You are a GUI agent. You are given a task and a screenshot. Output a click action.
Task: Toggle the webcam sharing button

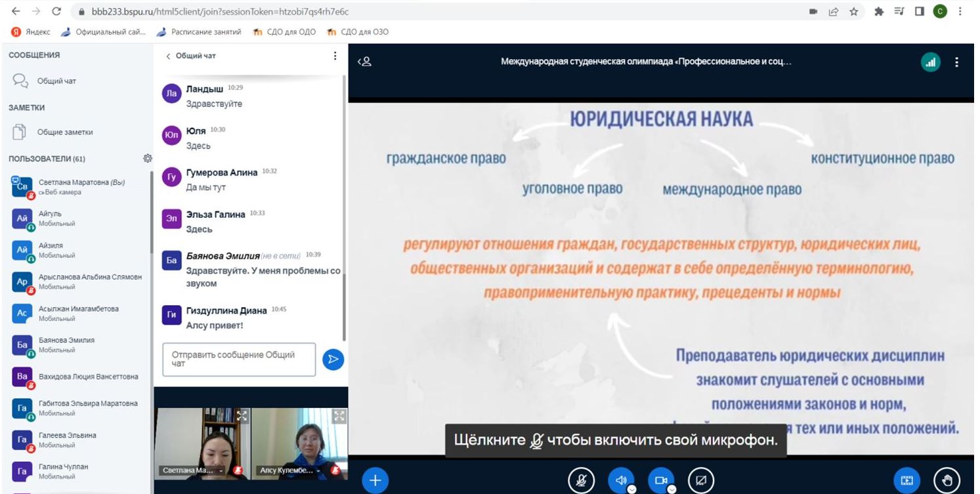[661, 481]
